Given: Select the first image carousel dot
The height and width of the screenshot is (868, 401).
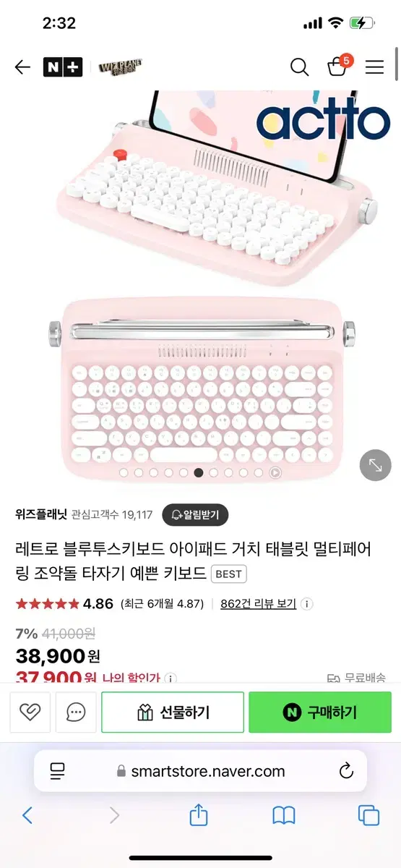Looking at the screenshot, I should point(124,472).
